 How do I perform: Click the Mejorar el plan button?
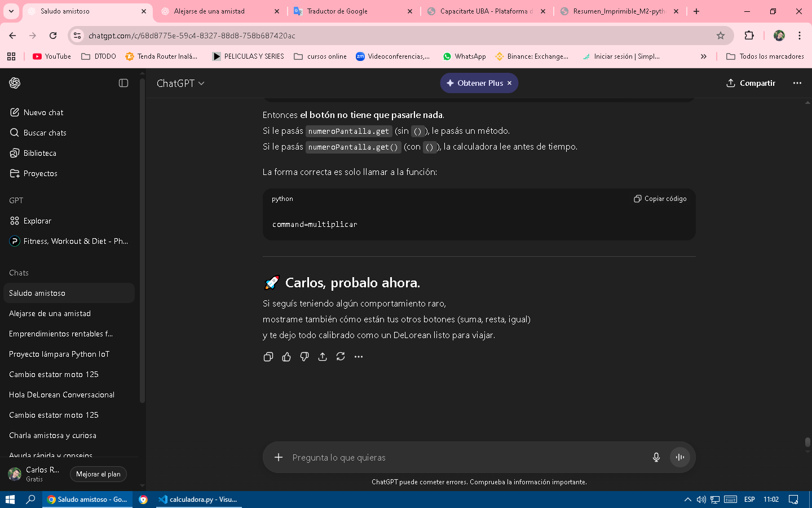tap(98, 474)
